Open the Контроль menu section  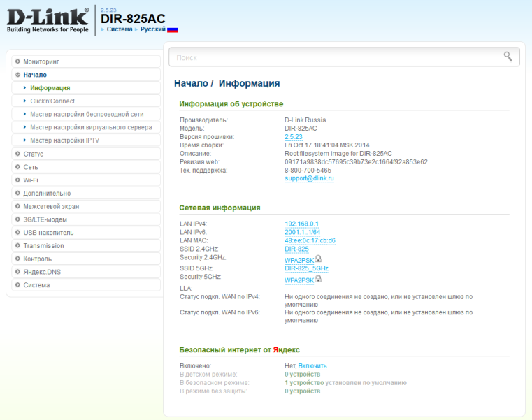click(86, 259)
